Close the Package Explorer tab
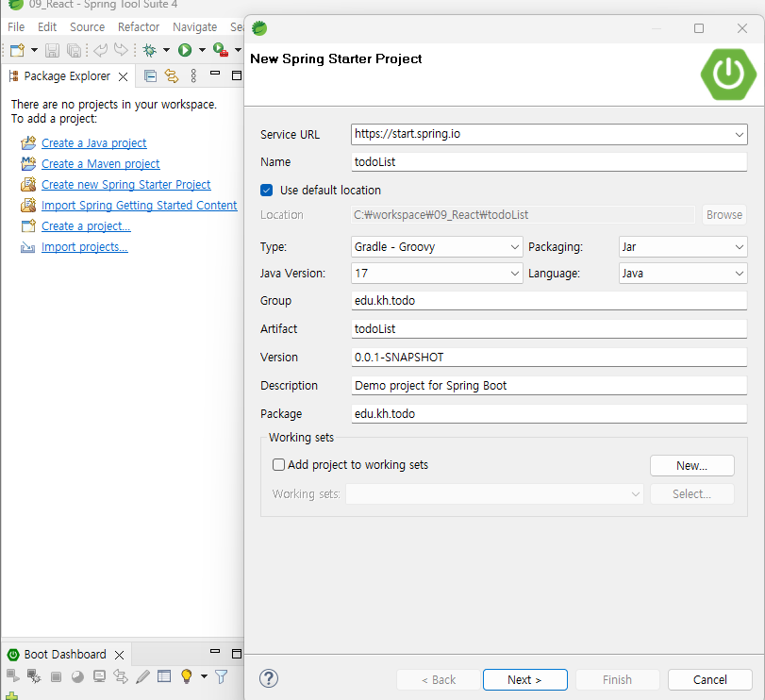This screenshot has width=765, height=700. [x=123, y=76]
